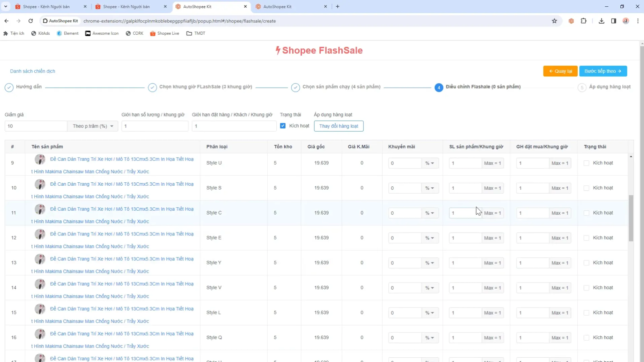Open the KitAds bookmark
This screenshot has width=644, height=362.
pyautogui.click(x=40, y=33)
